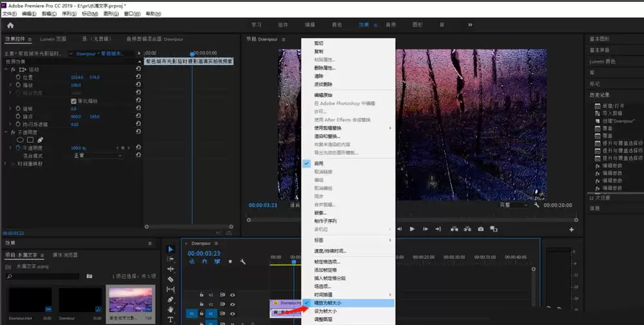The width and height of the screenshot is (644, 325).
Task: Open the blend mode 正常 dropdown
Action: [x=97, y=155]
